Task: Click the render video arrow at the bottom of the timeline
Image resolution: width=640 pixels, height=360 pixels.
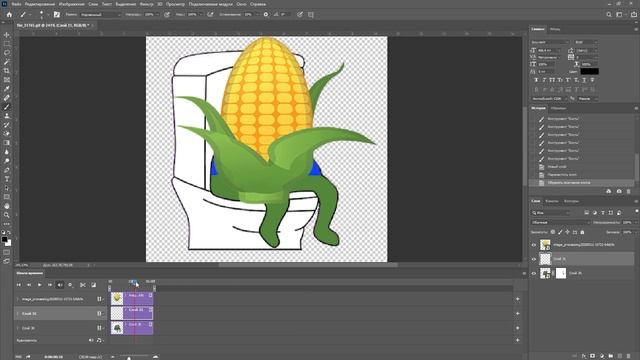Action: (x=29, y=356)
